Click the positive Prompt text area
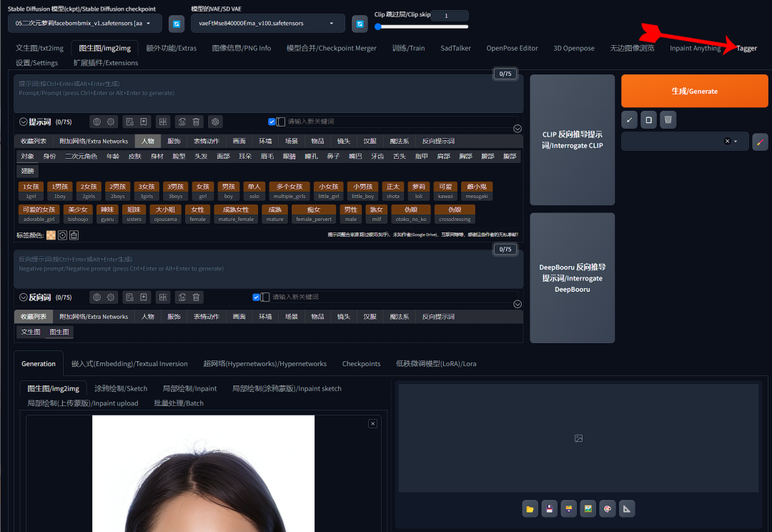This screenshot has width=772, height=532. click(x=268, y=94)
